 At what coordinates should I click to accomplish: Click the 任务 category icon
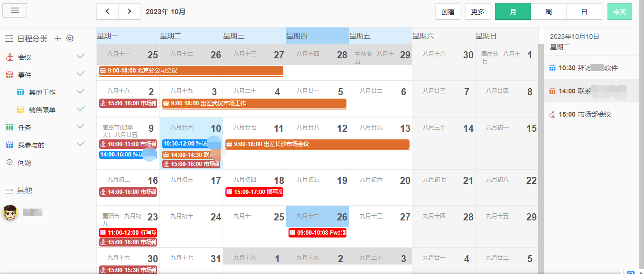pyautogui.click(x=9, y=128)
